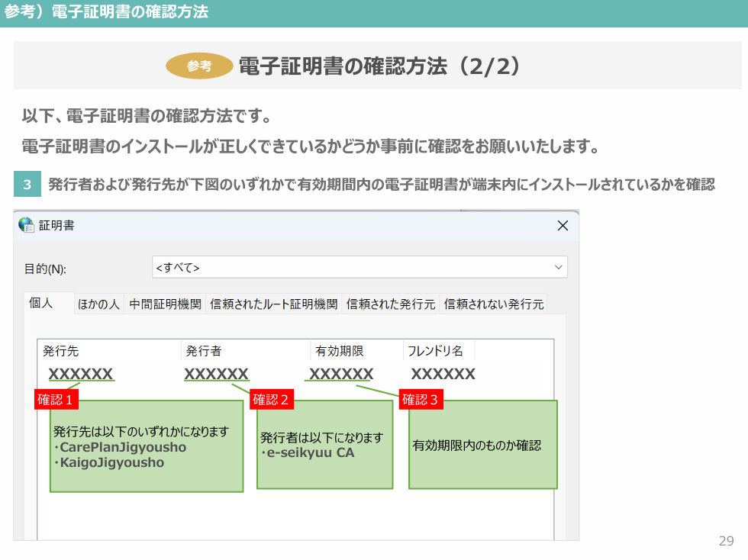Select the 中間証明機関 tab
This screenshot has width=748, height=560.
pyautogui.click(x=165, y=303)
